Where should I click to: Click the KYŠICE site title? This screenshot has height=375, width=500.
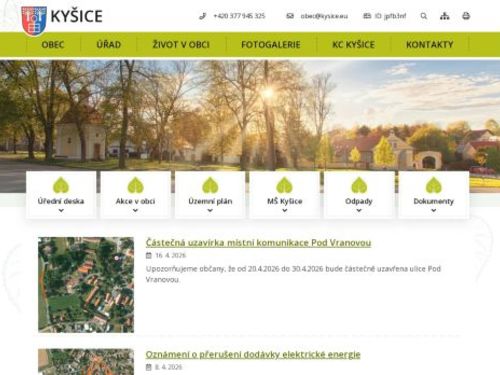click(77, 16)
